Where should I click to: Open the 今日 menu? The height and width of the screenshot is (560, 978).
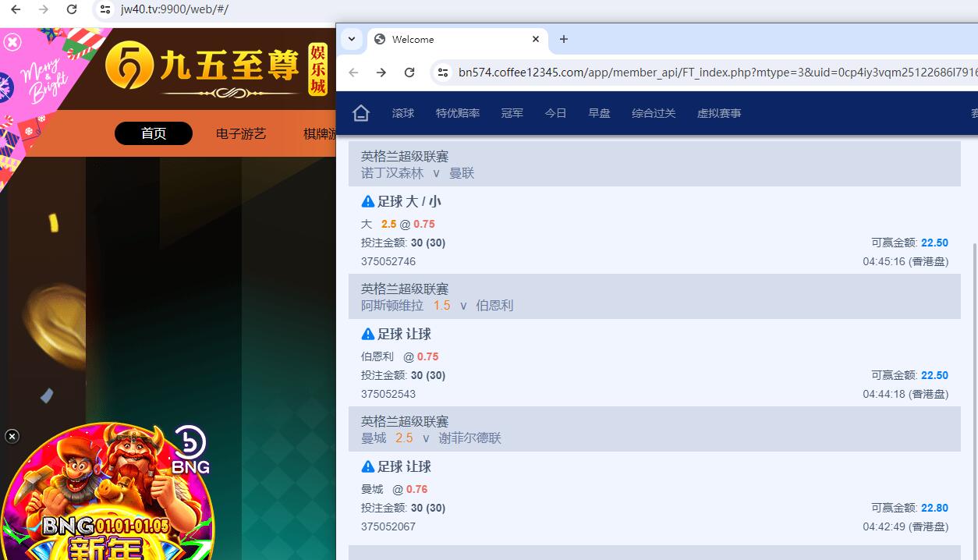pyautogui.click(x=556, y=113)
